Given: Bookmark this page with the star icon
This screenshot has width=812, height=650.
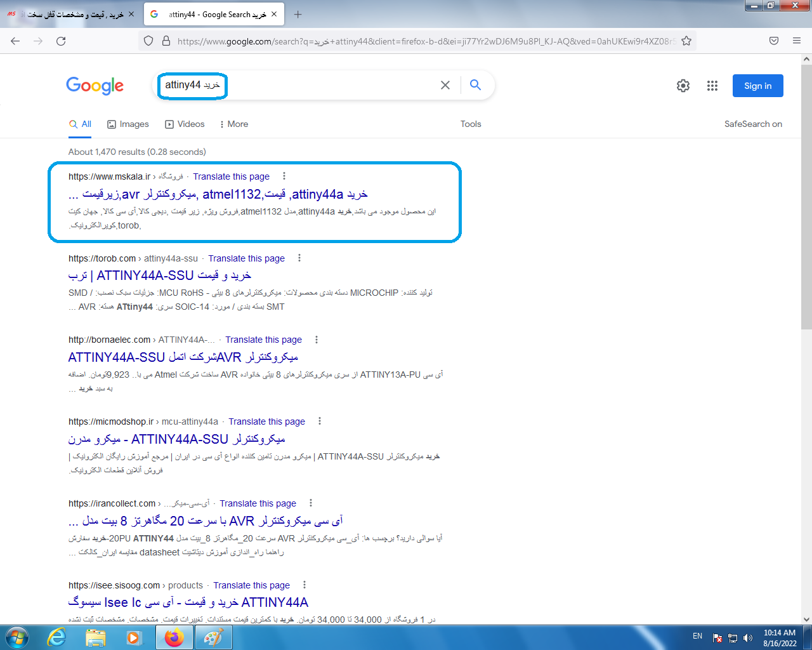Looking at the screenshot, I should coord(686,41).
